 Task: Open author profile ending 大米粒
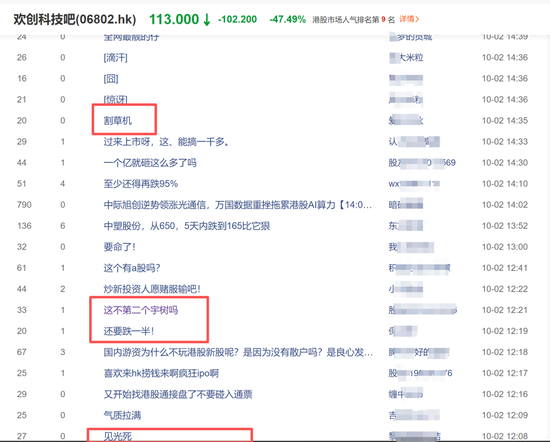click(406, 58)
